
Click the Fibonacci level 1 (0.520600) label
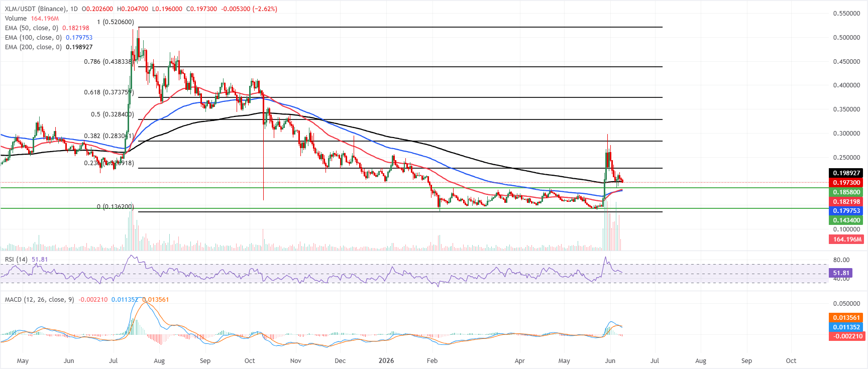tap(116, 22)
